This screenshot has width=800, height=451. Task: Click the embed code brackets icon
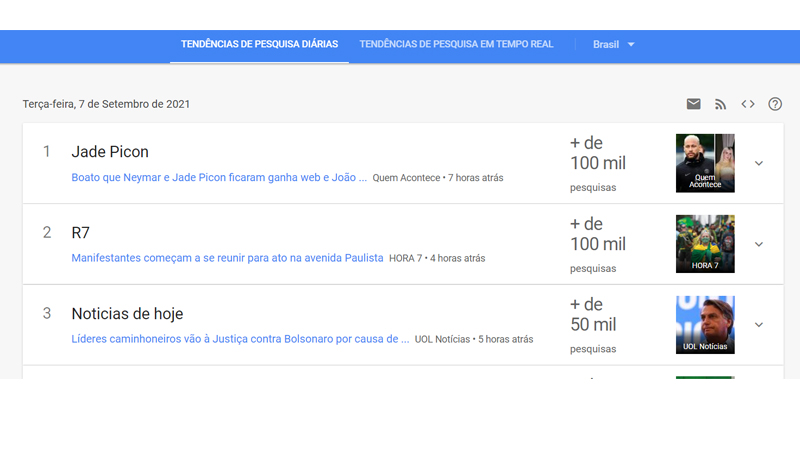[x=748, y=104]
